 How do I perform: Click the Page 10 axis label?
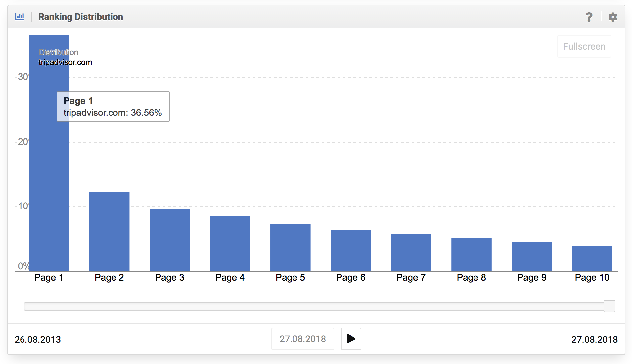pos(592,277)
